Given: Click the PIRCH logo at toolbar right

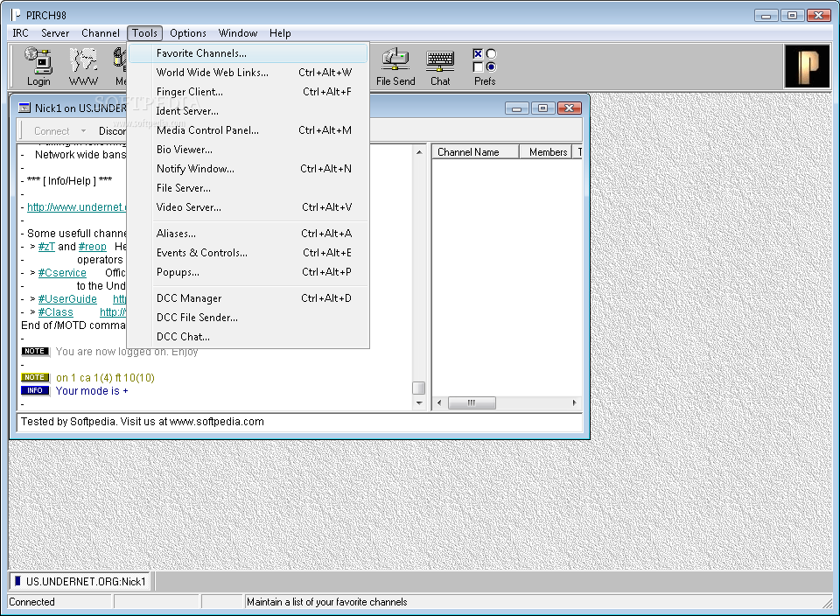Looking at the screenshot, I should point(808,66).
